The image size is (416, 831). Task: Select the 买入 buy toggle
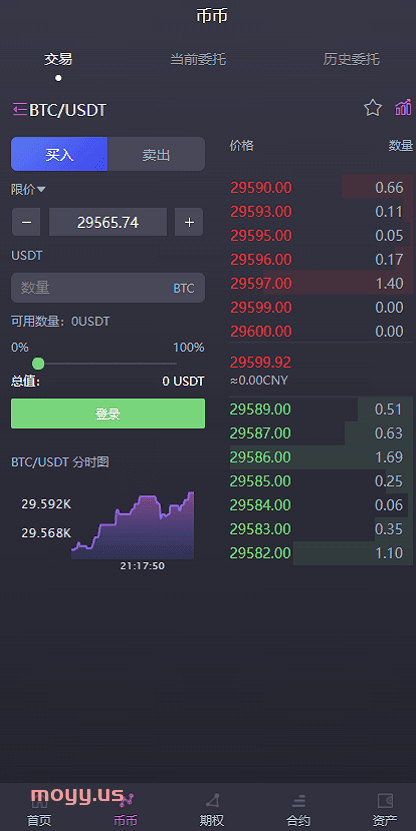click(59, 154)
